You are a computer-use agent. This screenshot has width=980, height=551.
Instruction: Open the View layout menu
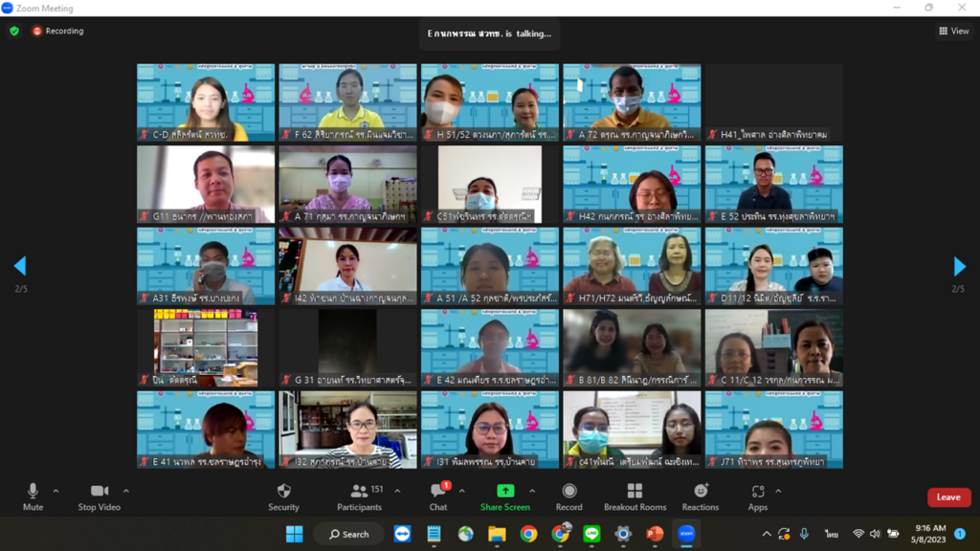click(954, 31)
